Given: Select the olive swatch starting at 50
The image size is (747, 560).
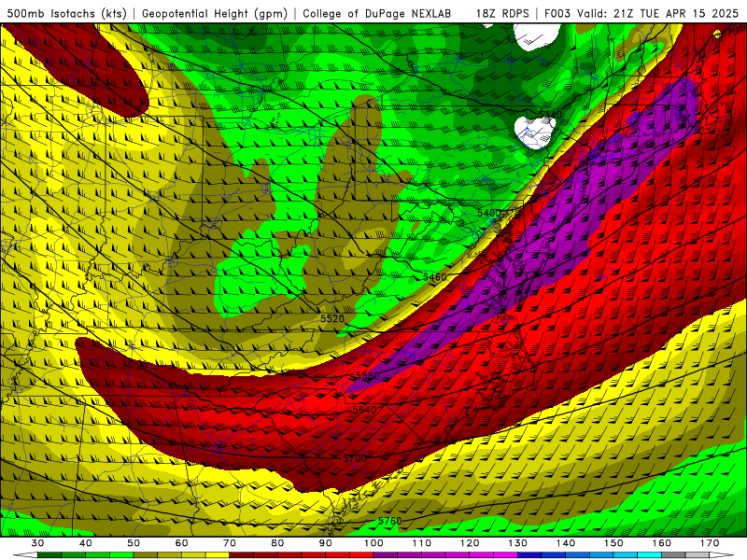Looking at the screenshot, I should click(x=146, y=555).
